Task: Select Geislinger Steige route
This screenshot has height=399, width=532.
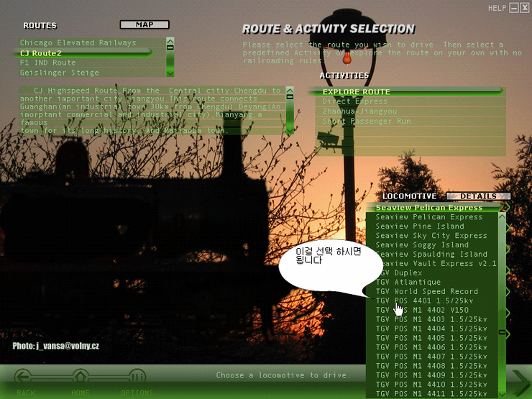Action: click(59, 73)
